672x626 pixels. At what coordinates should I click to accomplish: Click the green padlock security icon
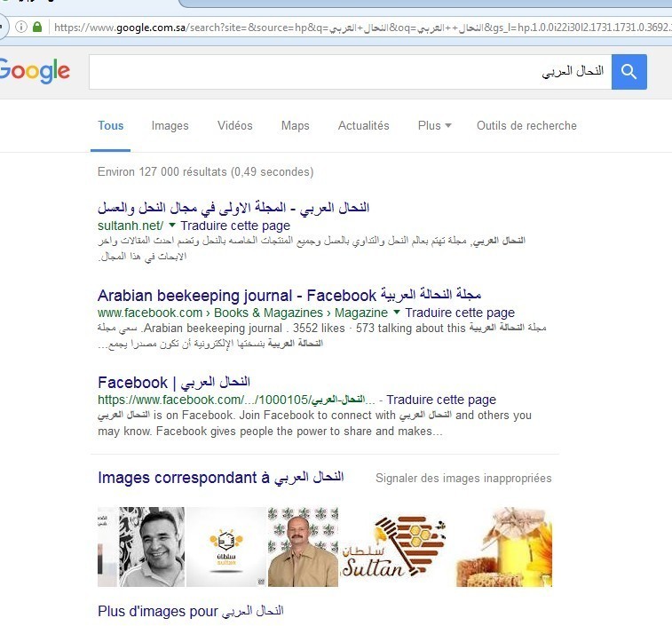(x=37, y=27)
